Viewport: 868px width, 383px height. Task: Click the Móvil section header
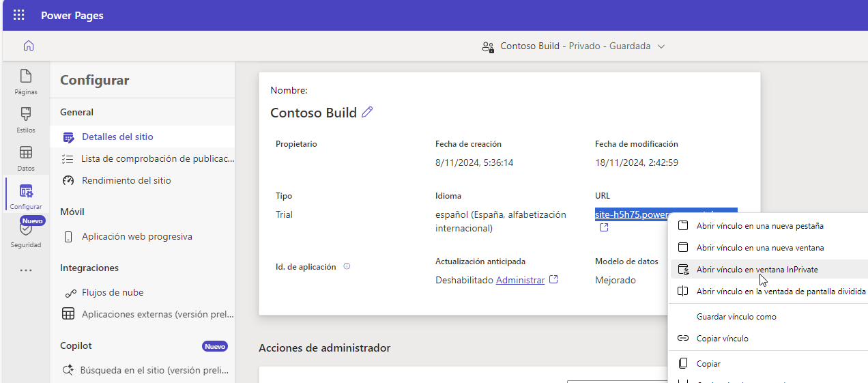[72, 212]
